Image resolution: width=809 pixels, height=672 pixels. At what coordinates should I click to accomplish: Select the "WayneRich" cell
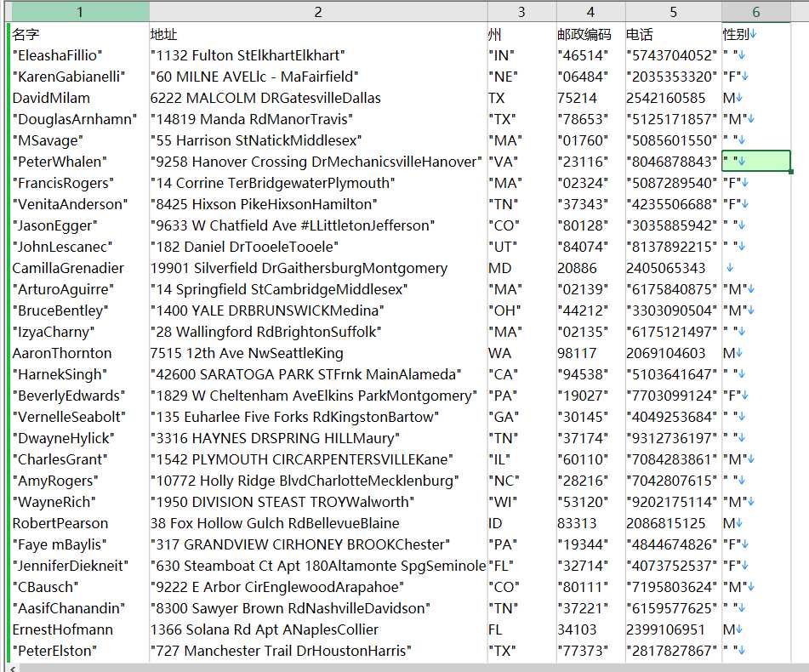tap(79, 503)
